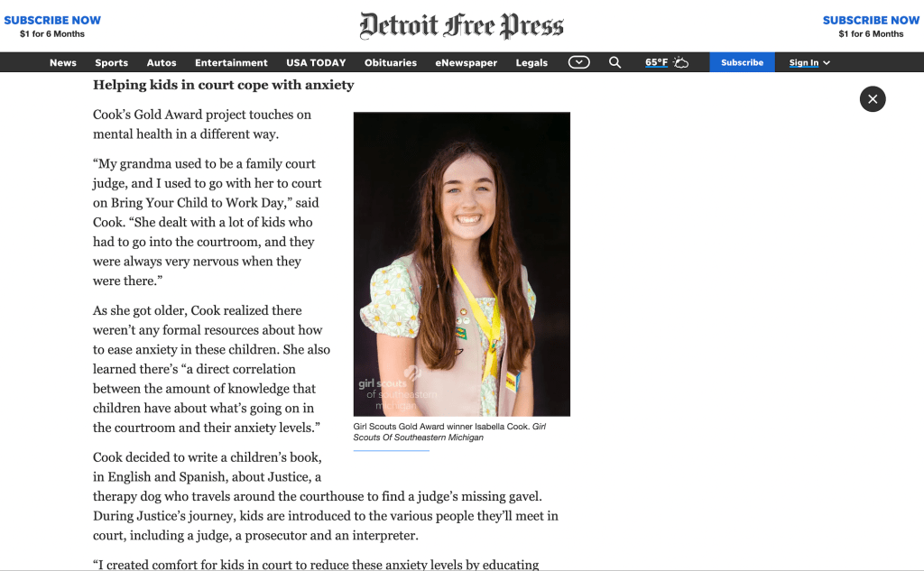Check the 65°F weather temperature
Screen dimensions: 924x571
656,62
